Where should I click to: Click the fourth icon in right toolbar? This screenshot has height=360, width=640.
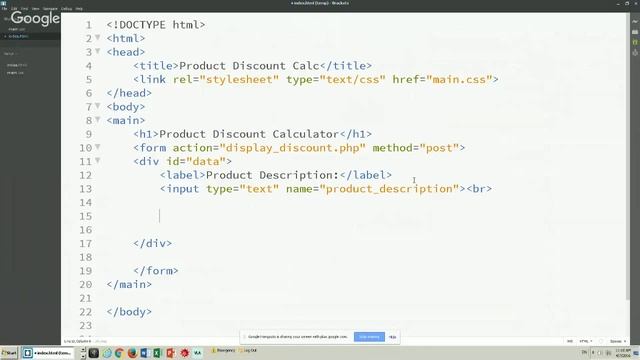click(x=635, y=53)
